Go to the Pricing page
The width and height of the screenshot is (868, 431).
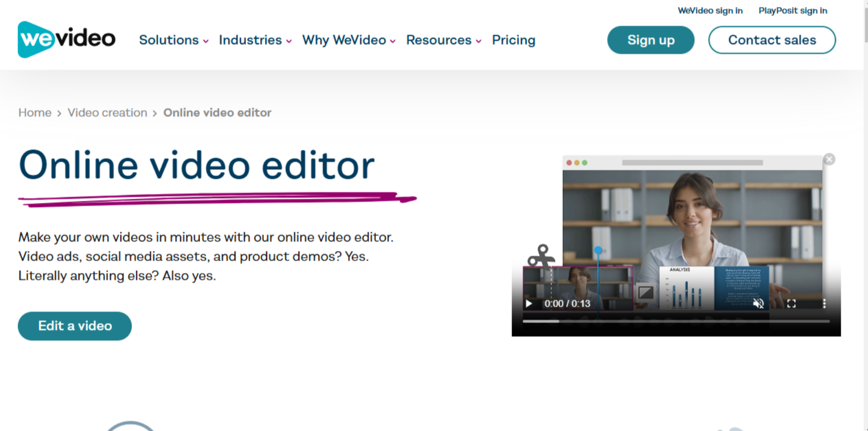point(514,40)
